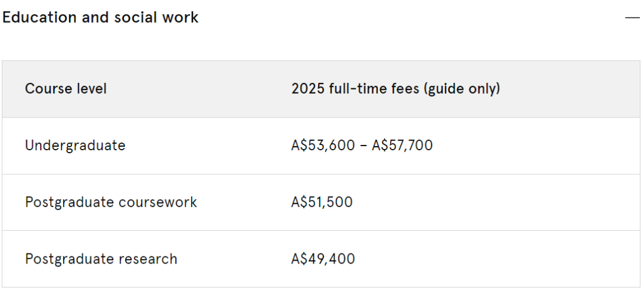Select the 2025 full-time fees column header
The height and width of the screenshot is (297, 644).
coord(396,89)
